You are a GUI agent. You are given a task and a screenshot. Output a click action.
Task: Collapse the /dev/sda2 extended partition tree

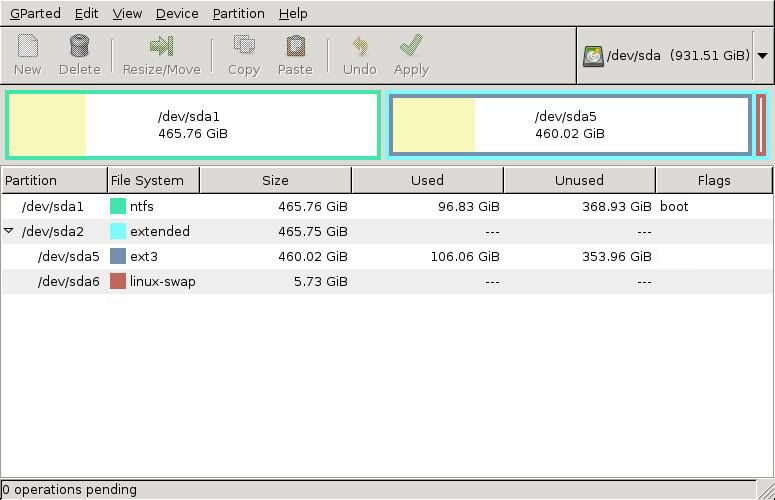pos(9,231)
